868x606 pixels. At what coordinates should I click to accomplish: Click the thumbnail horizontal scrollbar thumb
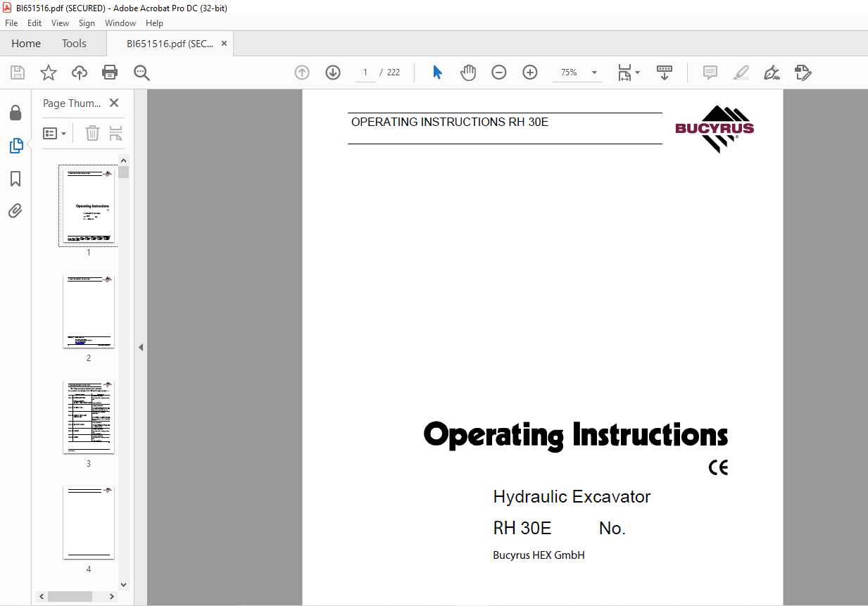[x=70, y=597]
